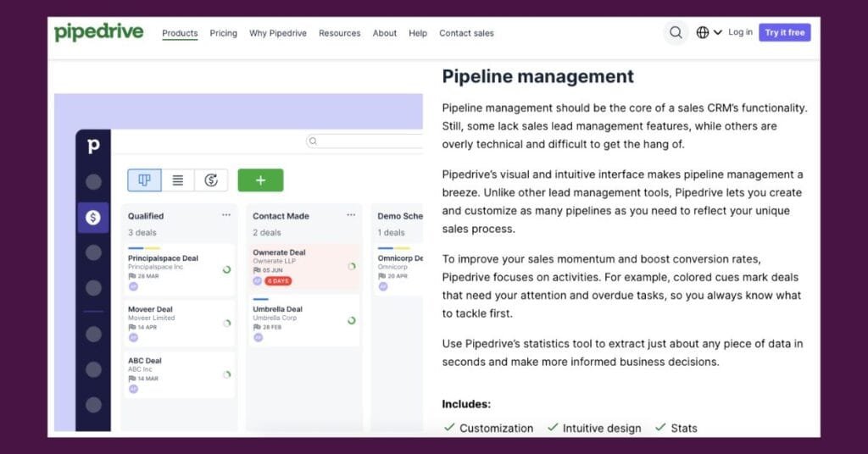Click the Stats checkmark item
Image resolution: width=868 pixels, height=454 pixels.
click(x=676, y=428)
